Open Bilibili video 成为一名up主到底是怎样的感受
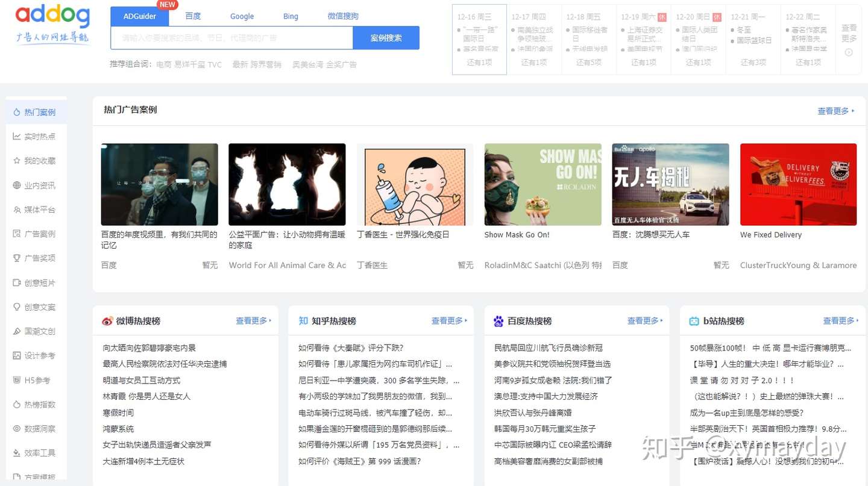 747,413
